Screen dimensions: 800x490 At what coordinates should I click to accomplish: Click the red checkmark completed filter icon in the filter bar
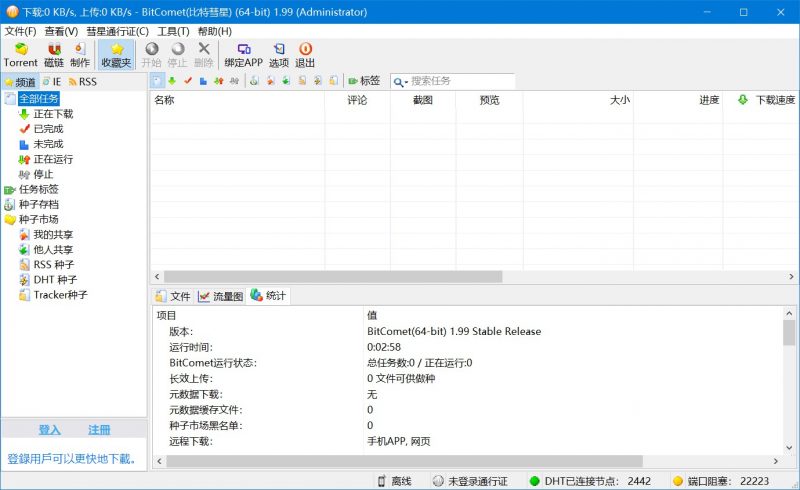tap(188, 81)
